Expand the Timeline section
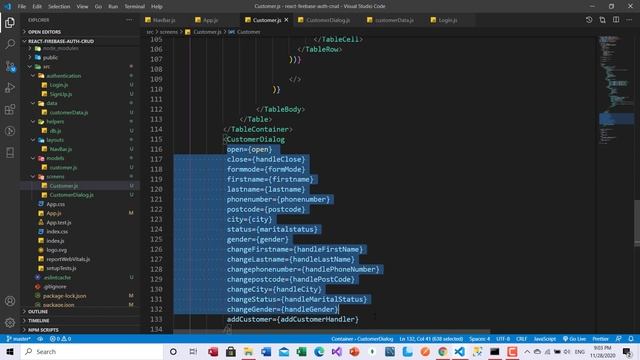The width and height of the screenshot is (640, 360). point(80,320)
